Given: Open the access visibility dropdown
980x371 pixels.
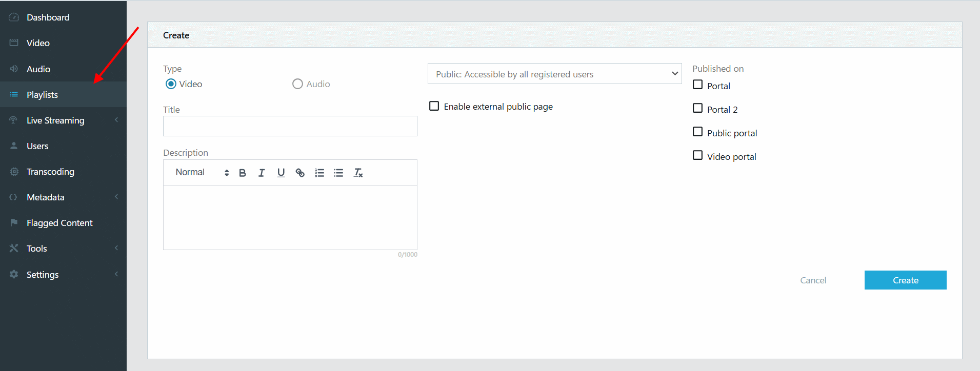Looking at the screenshot, I should pyautogui.click(x=554, y=74).
